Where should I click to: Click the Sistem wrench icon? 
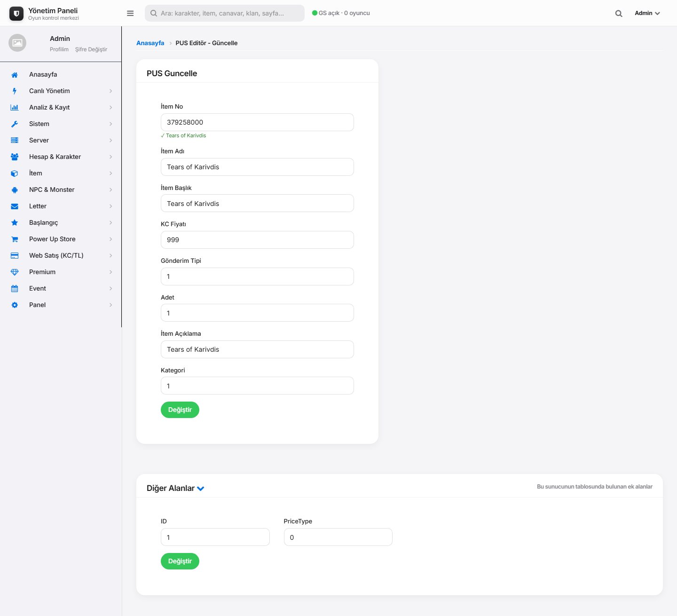(x=15, y=124)
